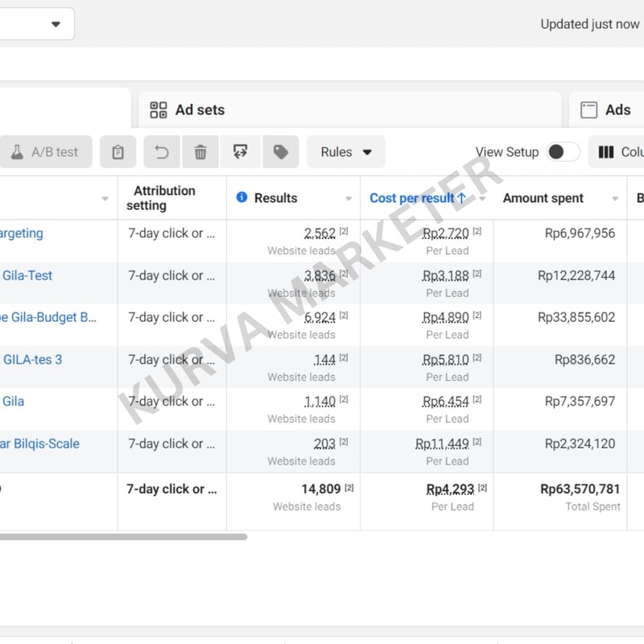Screen dimensions: 644x644
Task: Click the 3,836 results value
Action: coord(320,275)
